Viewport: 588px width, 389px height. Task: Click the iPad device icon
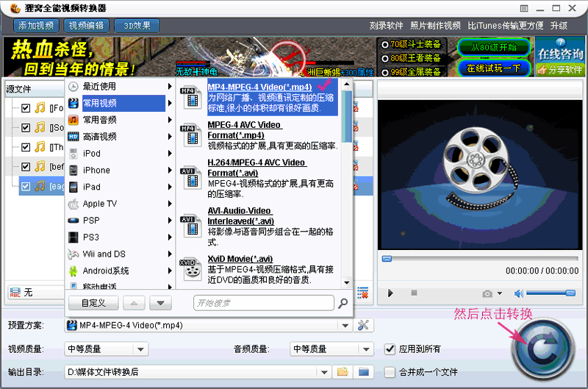click(73, 187)
